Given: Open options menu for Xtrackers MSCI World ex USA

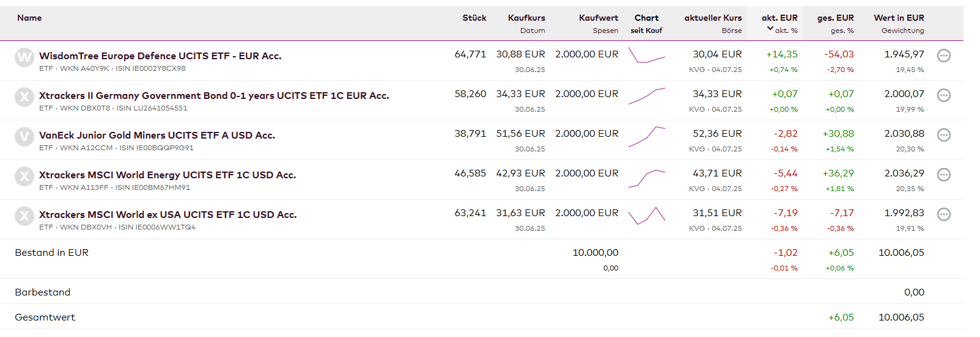Looking at the screenshot, I should (x=944, y=214).
